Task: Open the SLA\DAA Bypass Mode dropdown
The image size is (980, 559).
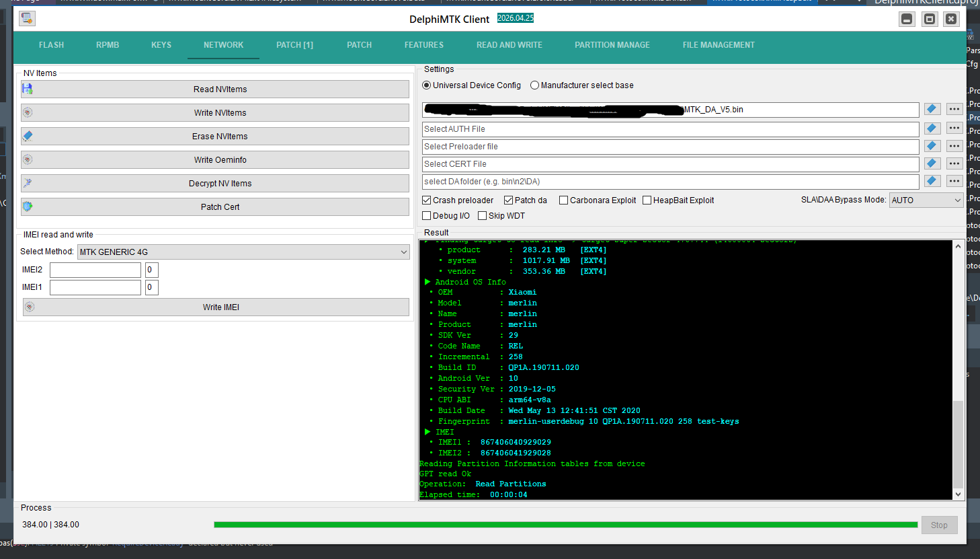Action: pos(926,200)
